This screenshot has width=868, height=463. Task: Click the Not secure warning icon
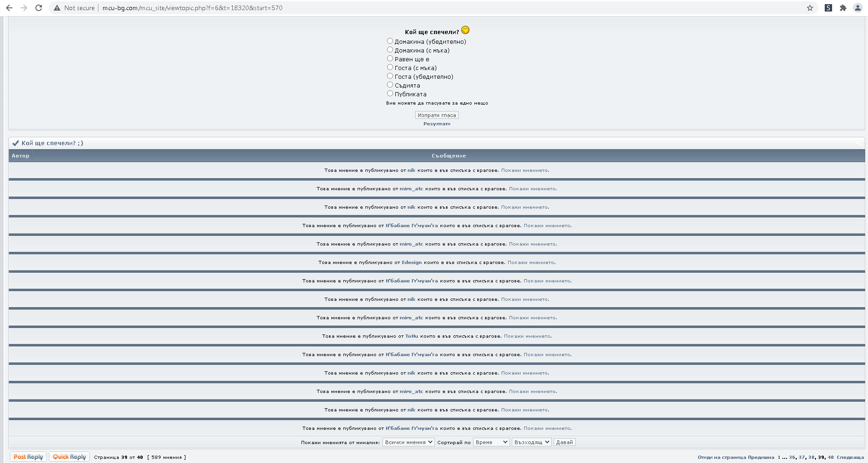click(x=57, y=8)
